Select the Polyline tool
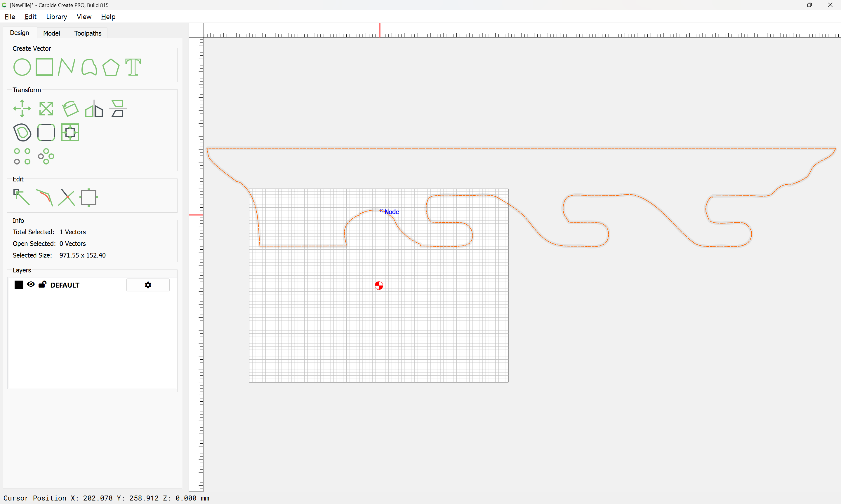Image resolution: width=841 pixels, height=504 pixels. point(67,67)
